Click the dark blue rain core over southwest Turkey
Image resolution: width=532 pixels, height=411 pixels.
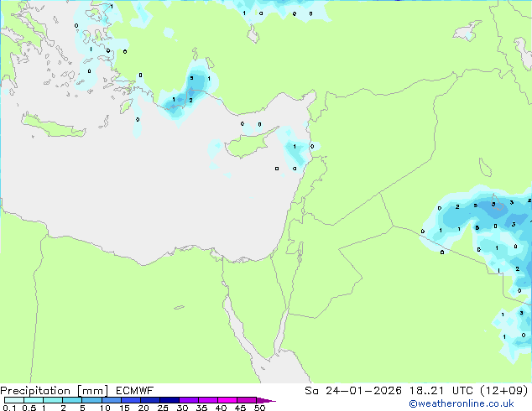pyautogui.click(x=191, y=92)
